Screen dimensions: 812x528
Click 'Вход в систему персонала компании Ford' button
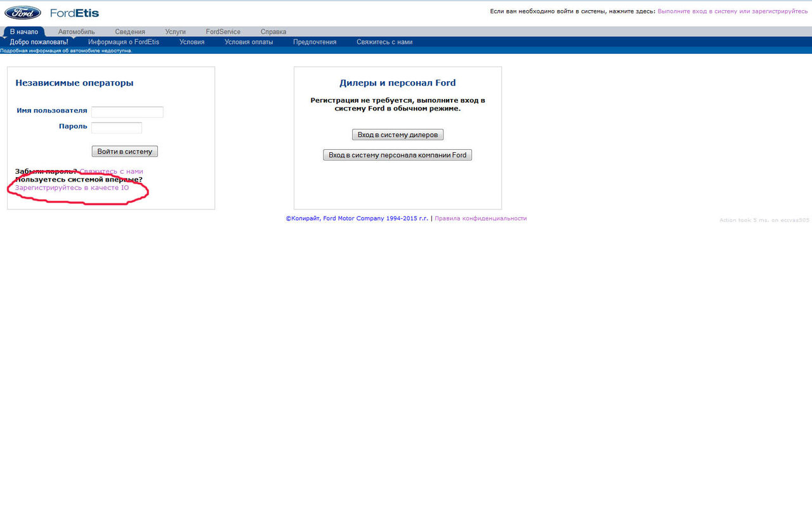(x=398, y=155)
